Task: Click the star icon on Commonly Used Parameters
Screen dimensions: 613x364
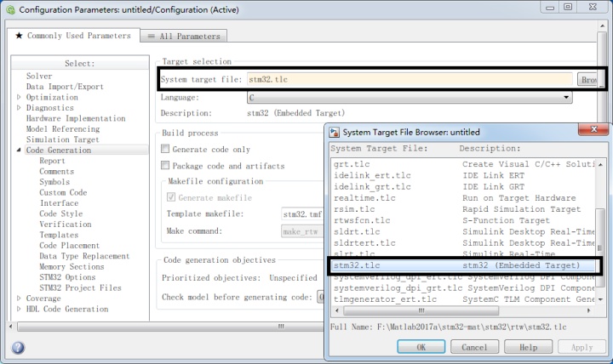Action: point(19,36)
